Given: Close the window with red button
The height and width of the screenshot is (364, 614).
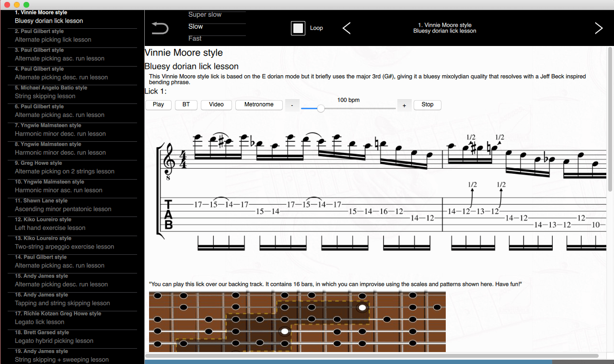Looking at the screenshot, I should click(7, 4).
